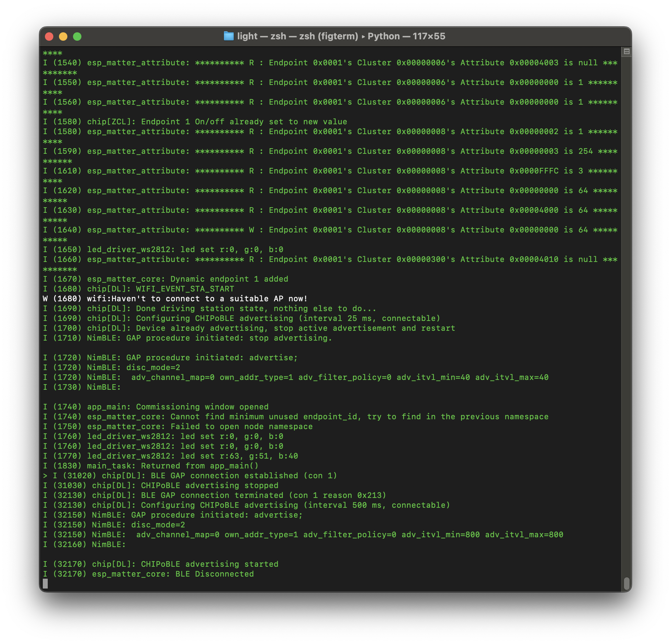Click the line 'CHIPoBLE advertising started'
671x644 pixels.
point(160,564)
